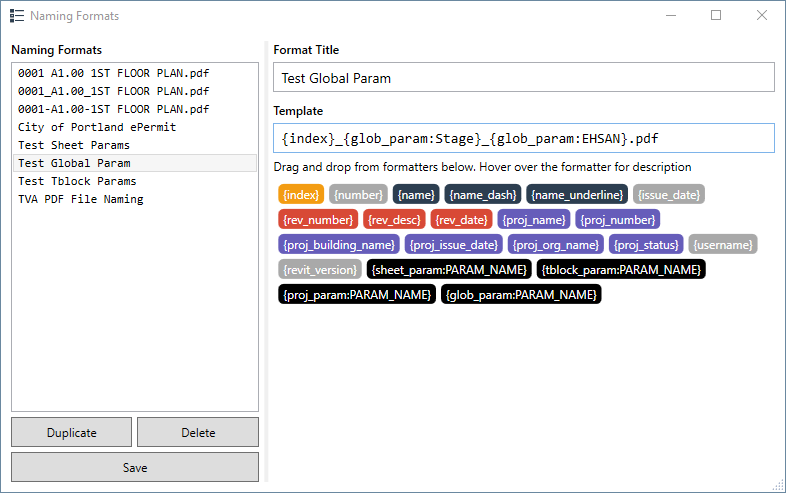Pick the {name} formatter tag
786x493 pixels.
(416, 195)
